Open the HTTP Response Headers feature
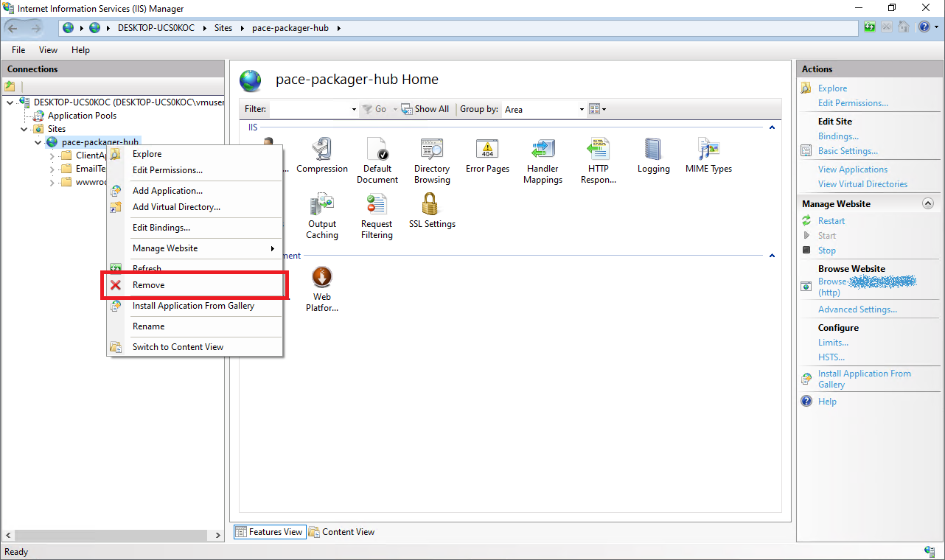The image size is (945, 560). pyautogui.click(x=598, y=161)
